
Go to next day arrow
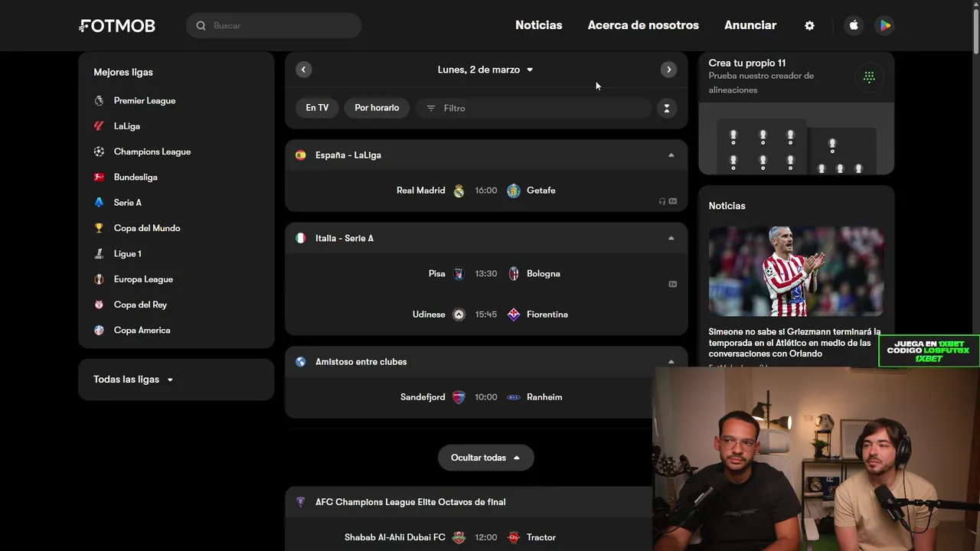click(x=668, y=70)
